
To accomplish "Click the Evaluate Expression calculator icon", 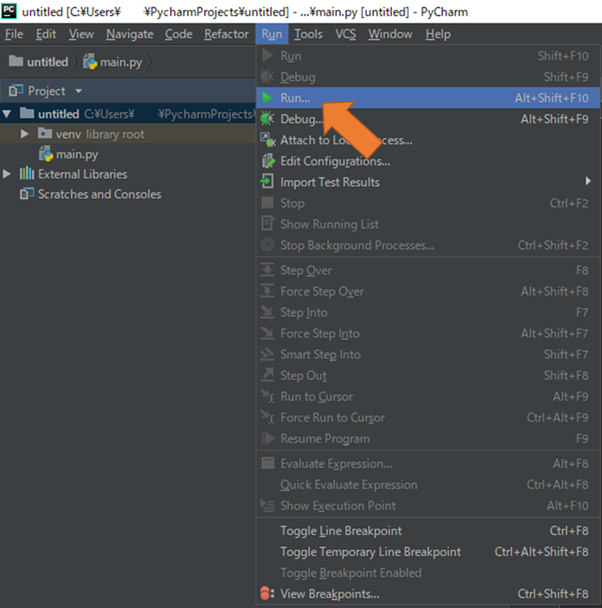I will pos(267,463).
